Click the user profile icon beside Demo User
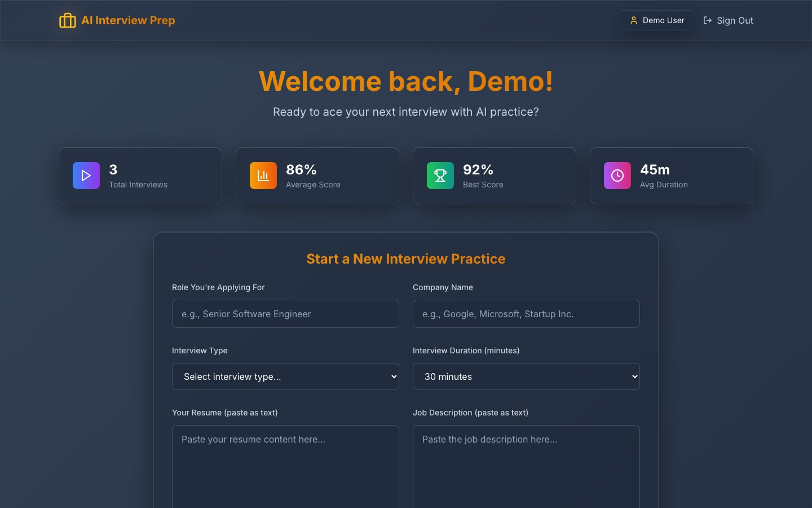The height and width of the screenshot is (508, 812). coord(633,20)
